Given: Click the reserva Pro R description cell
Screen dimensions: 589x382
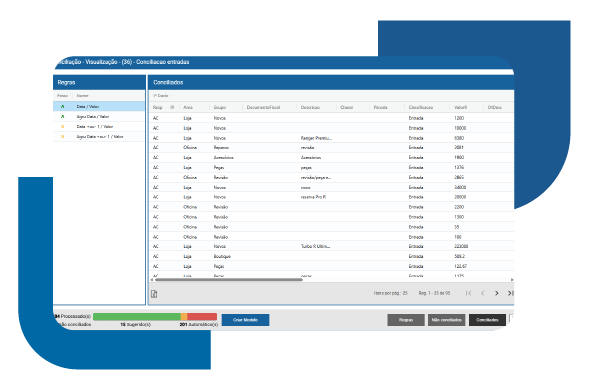Looking at the screenshot, I should coord(313,197).
